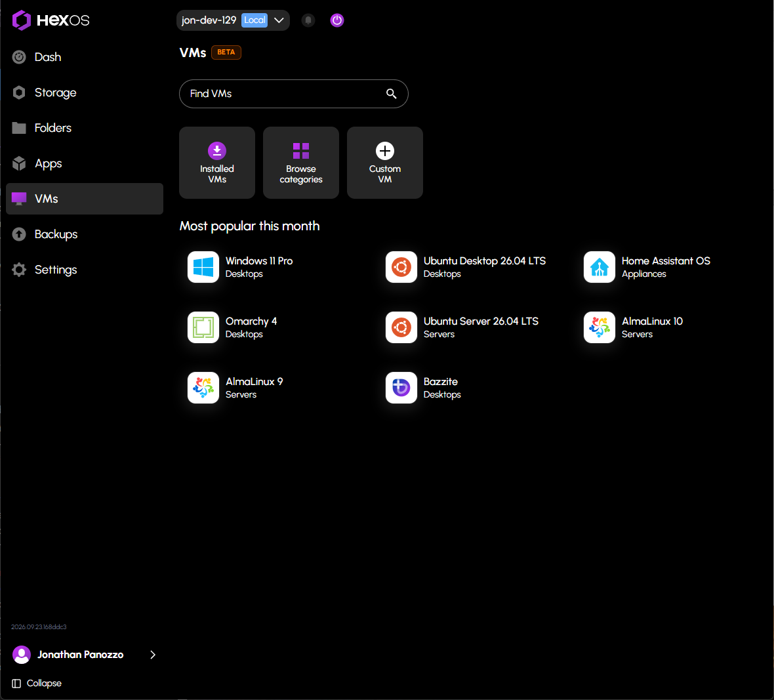Click the AlmaLinux 10 icon

(600, 327)
